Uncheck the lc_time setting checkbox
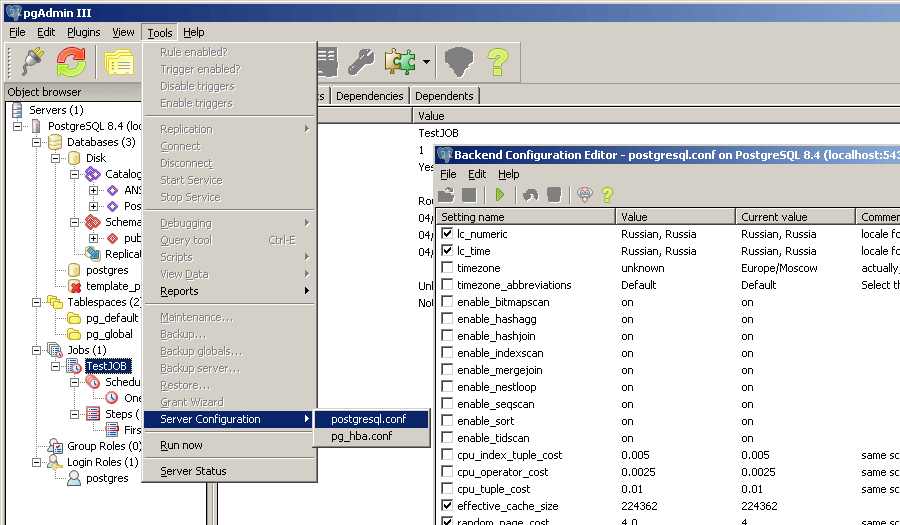Screen dimensions: 900x525 click(x=447, y=251)
